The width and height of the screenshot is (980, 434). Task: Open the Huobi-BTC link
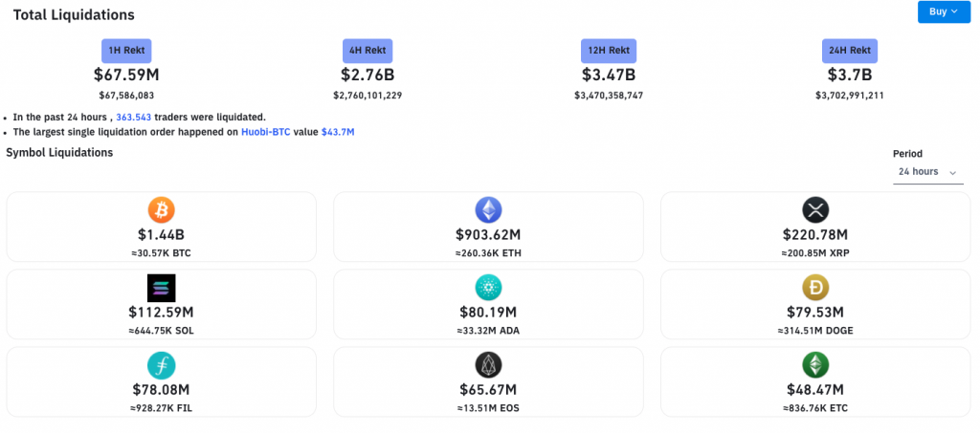[265, 132]
